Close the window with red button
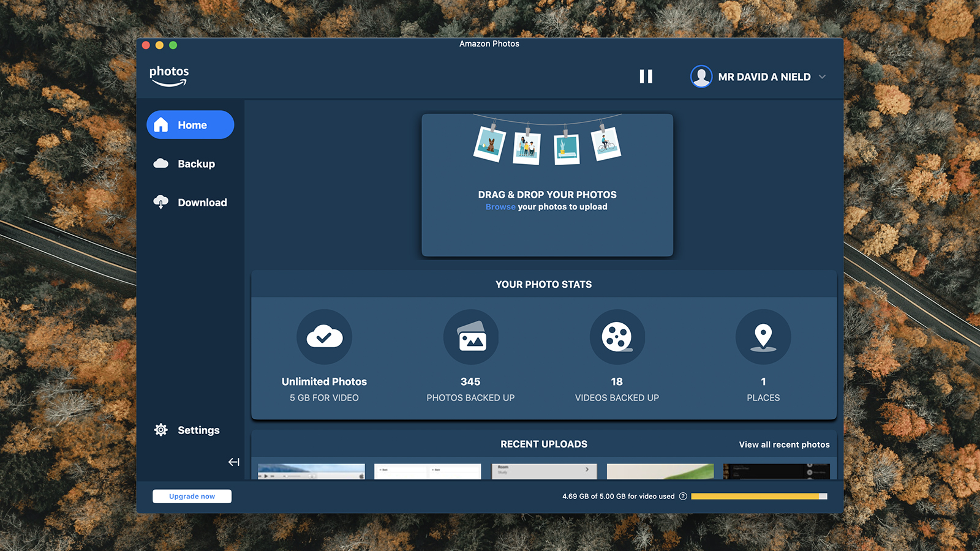This screenshot has width=980, height=551. tap(146, 45)
